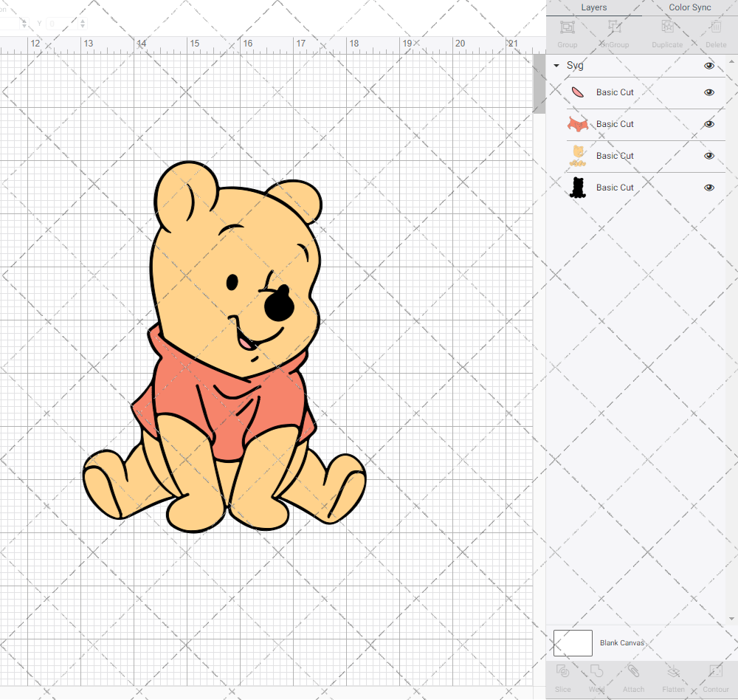Viewport: 738px width, 700px height.
Task: Click Basic Cut label of pink tongue layer
Action: point(615,92)
